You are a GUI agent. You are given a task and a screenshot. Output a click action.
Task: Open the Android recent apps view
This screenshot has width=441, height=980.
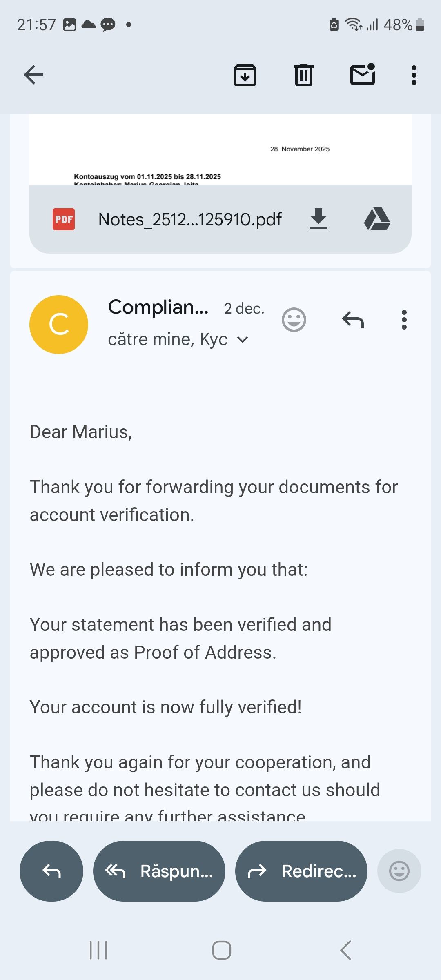(x=98, y=950)
